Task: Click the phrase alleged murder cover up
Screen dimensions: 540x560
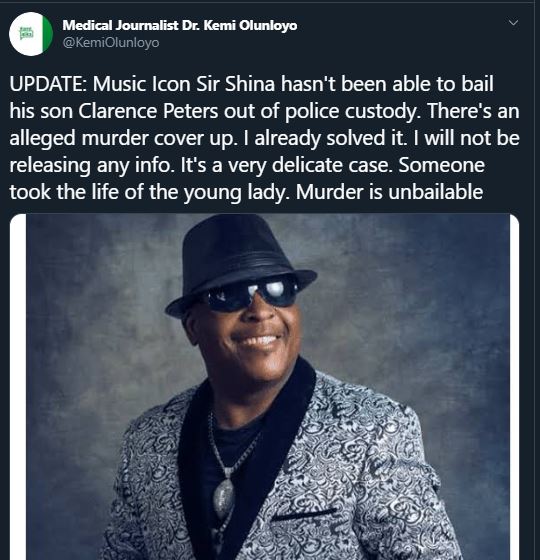Action: point(123,138)
